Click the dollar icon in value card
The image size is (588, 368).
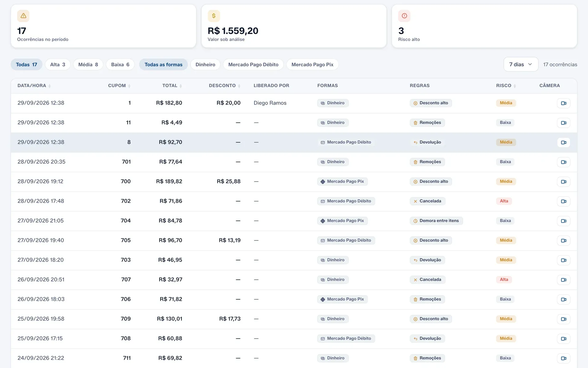214,16
